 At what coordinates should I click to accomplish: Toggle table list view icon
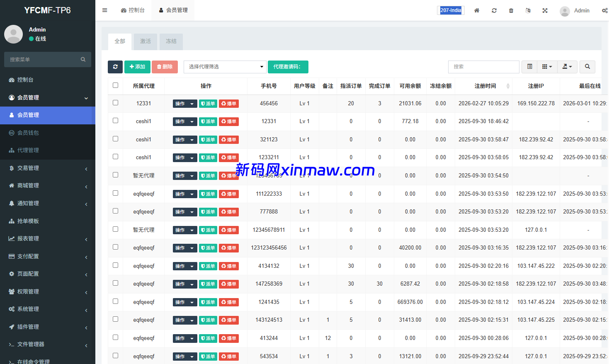[x=529, y=67]
